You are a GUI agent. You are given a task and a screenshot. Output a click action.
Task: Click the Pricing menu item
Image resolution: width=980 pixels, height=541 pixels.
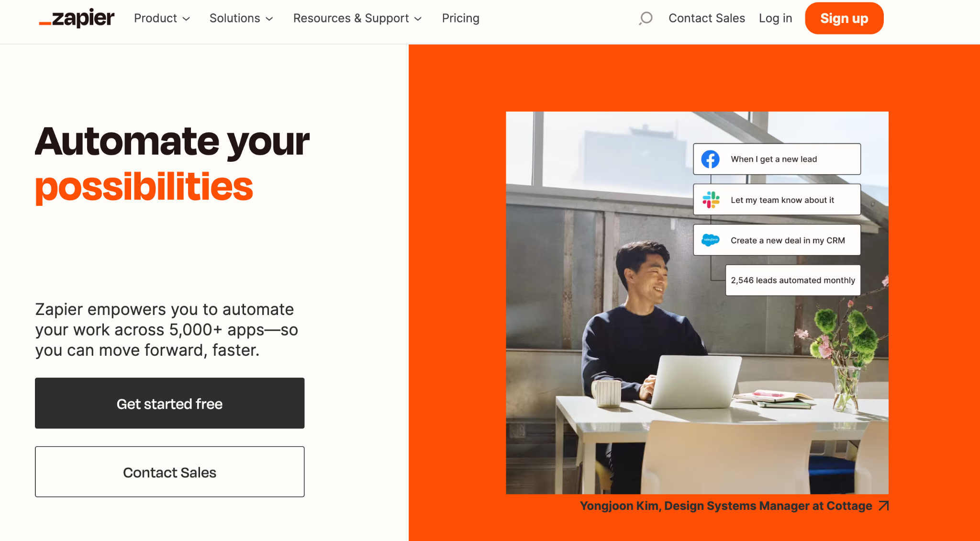coord(461,18)
